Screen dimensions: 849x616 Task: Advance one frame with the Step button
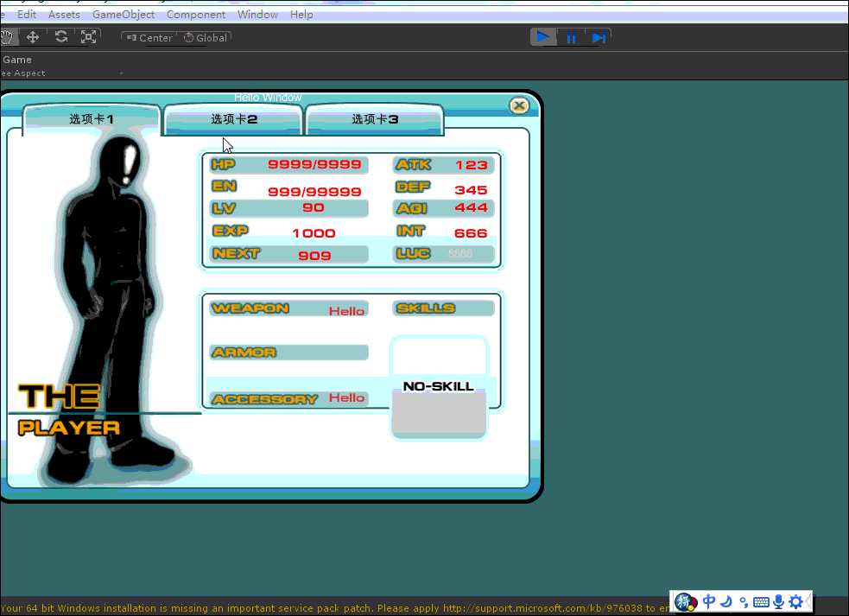coord(598,37)
